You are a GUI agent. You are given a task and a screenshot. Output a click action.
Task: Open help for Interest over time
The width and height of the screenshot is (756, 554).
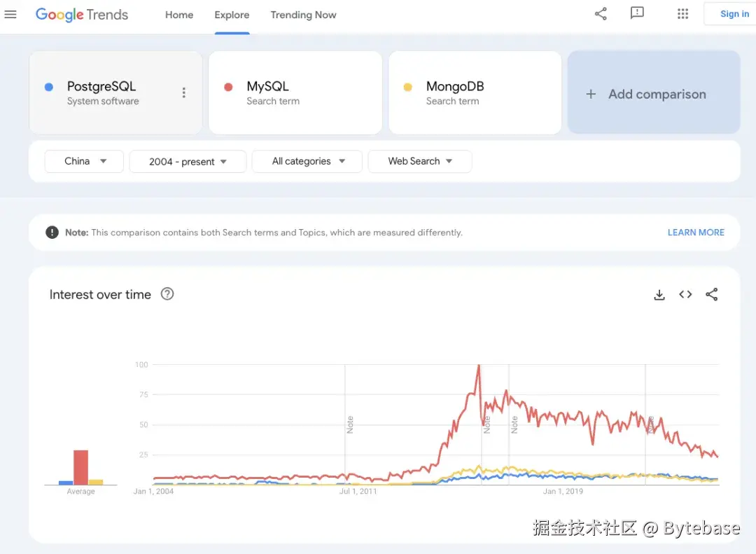pos(167,294)
